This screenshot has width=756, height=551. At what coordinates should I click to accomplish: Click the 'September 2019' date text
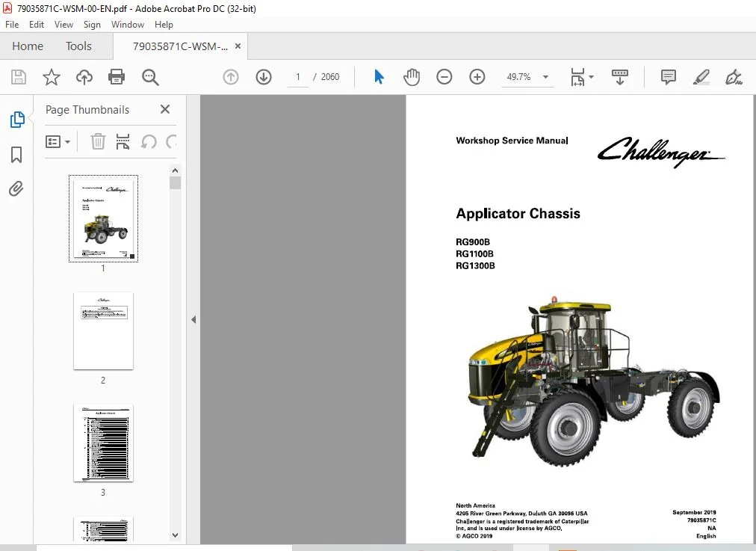694,512
